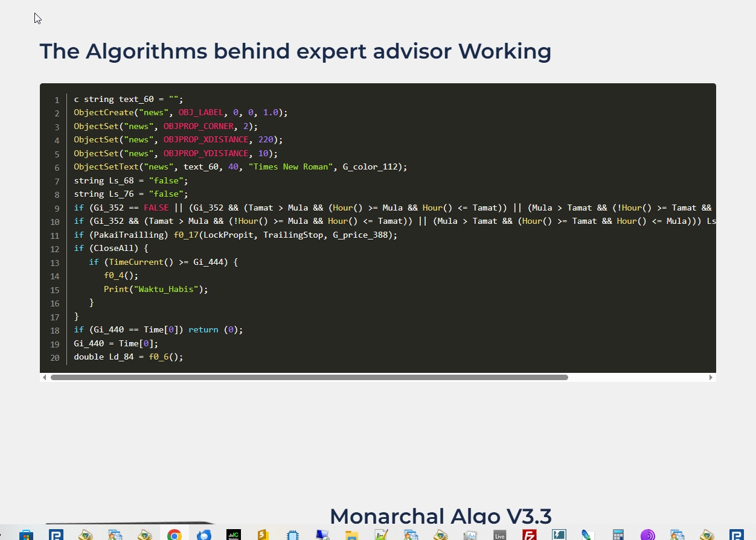The width and height of the screenshot is (756, 540).
Task: Click the 'Monarchal Algo V3.3' heading
Action: pyautogui.click(x=441, y=516)
